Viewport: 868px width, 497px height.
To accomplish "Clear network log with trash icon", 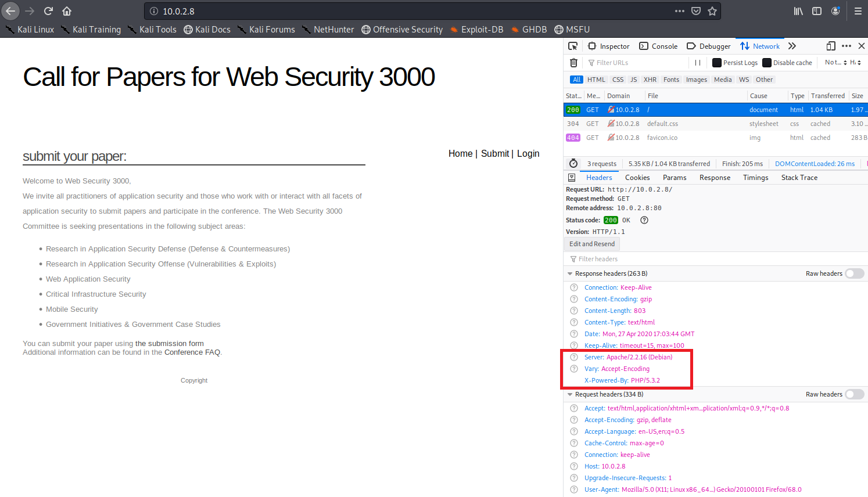I will [573, 63].
